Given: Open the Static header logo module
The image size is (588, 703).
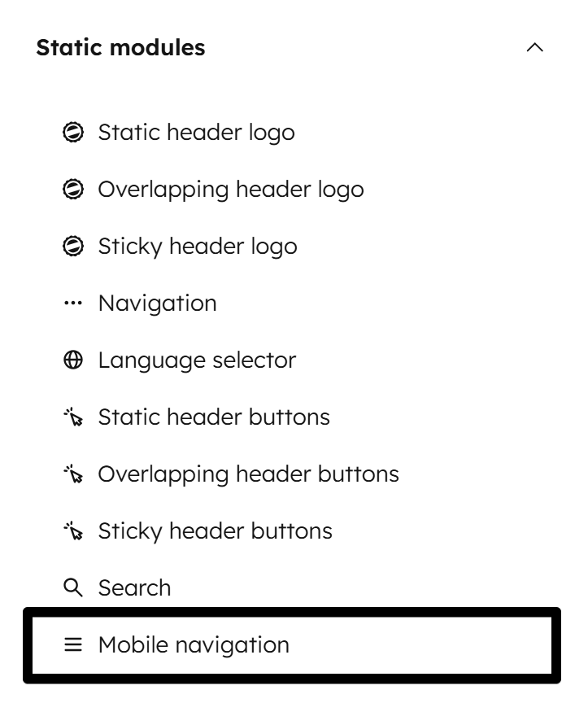Looking at the screenshot, I should (x=194, y=132).
